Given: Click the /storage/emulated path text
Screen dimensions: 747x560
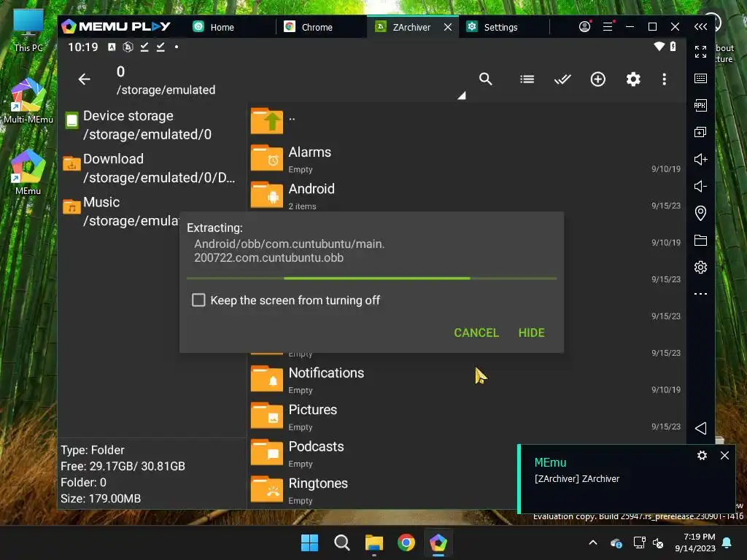Looking at the screenshot, I should pyautogui.click(x=166, y=90).
